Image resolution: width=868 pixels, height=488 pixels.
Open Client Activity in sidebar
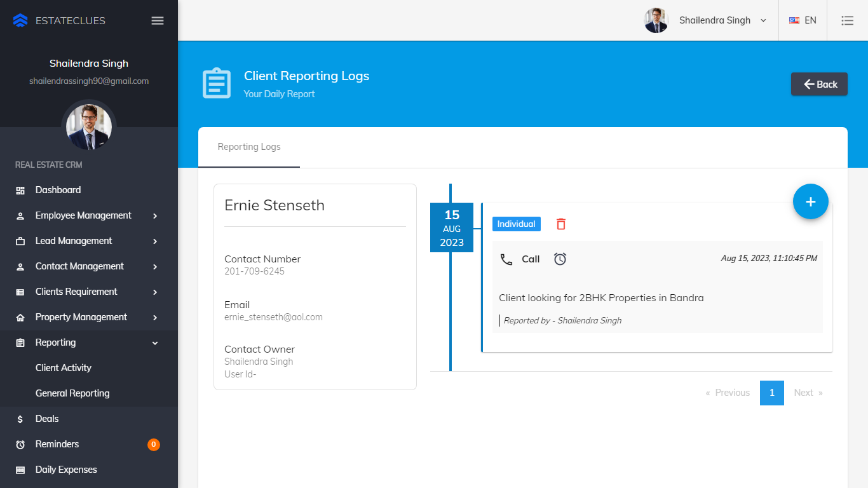click(64, 368)
